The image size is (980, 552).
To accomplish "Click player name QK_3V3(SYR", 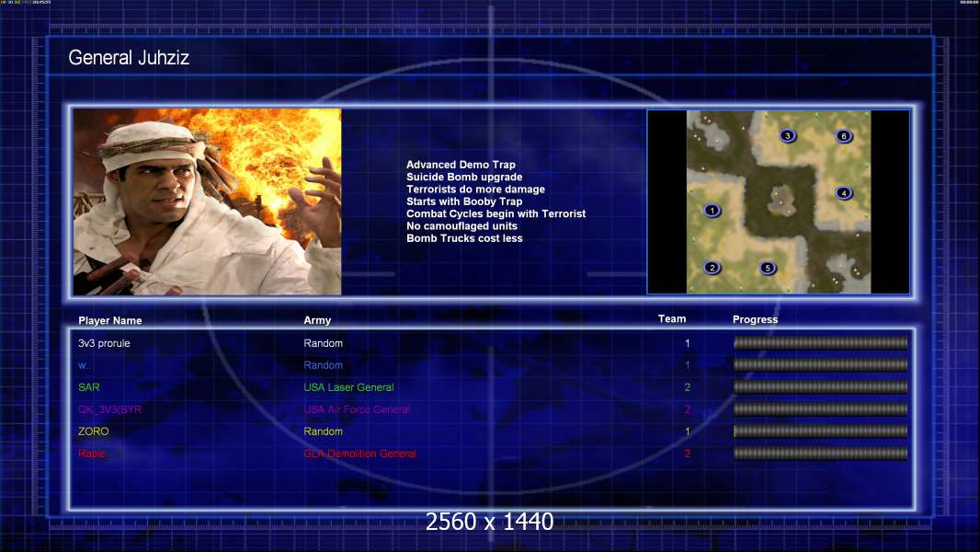I will point(110,409).
